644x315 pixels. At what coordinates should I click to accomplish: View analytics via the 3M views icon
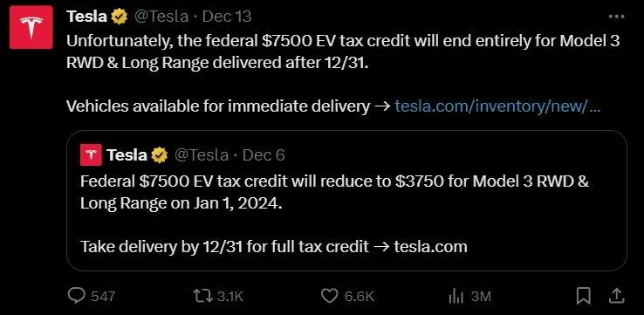(x=456, y=296)
